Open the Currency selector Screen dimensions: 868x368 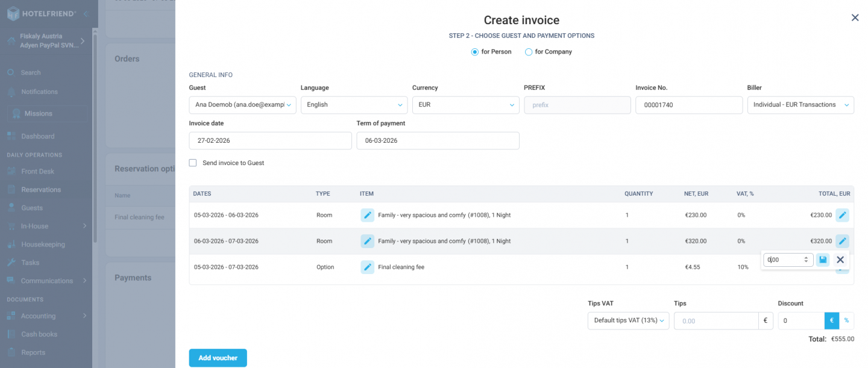(465, 104)
